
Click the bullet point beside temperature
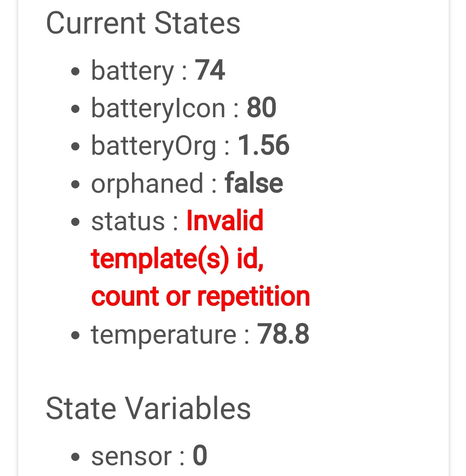click(76, 336)
